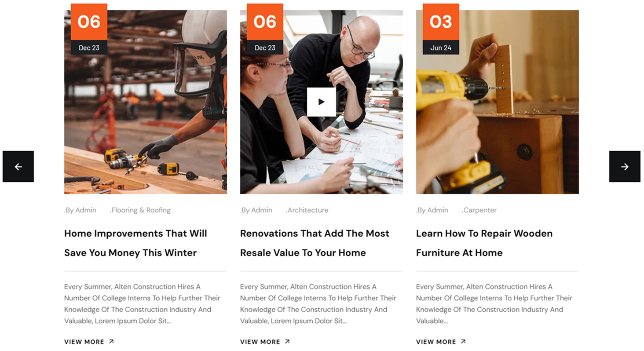Screen dimensions: 644x351
Task: Open the helmeted worker with tools thumbnail
Action: click(x=146, y=102)
